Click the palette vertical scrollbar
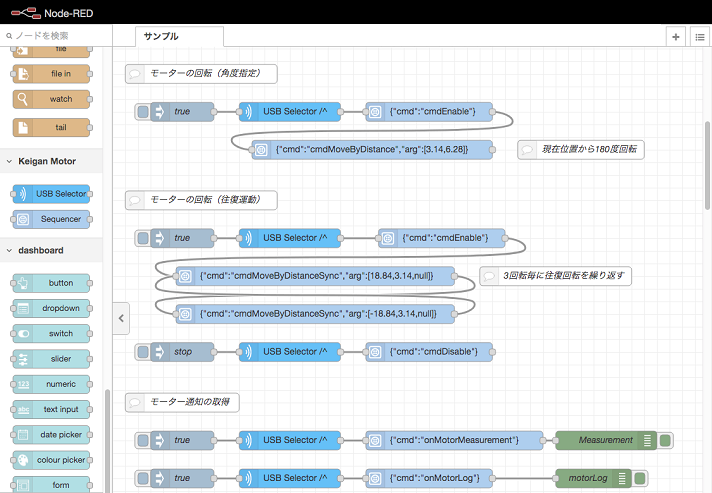 pyautogui.click(x=108, y=440)
